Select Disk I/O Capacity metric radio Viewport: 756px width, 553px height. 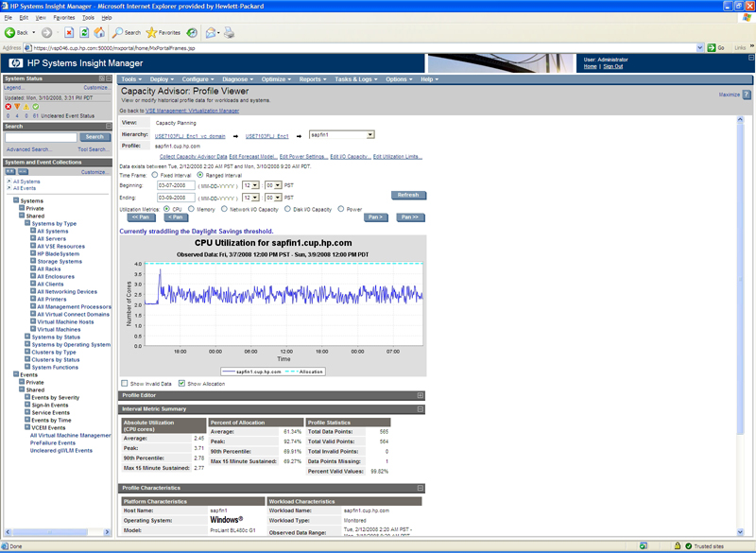coord(288,209)
